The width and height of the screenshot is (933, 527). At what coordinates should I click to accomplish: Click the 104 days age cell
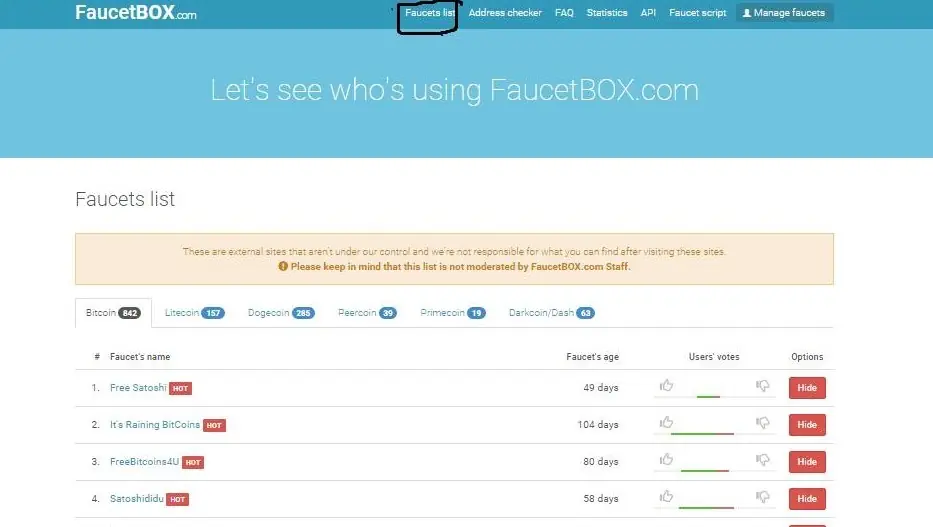pyautogui.click(x=597, y=425)
